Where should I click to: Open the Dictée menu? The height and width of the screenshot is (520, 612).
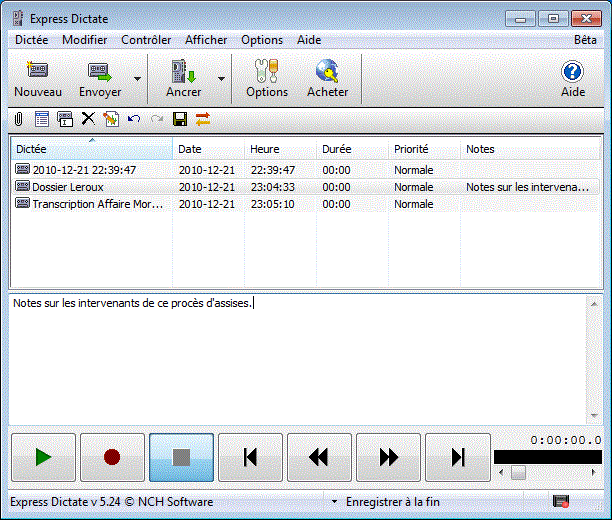(x=32, y=40)
